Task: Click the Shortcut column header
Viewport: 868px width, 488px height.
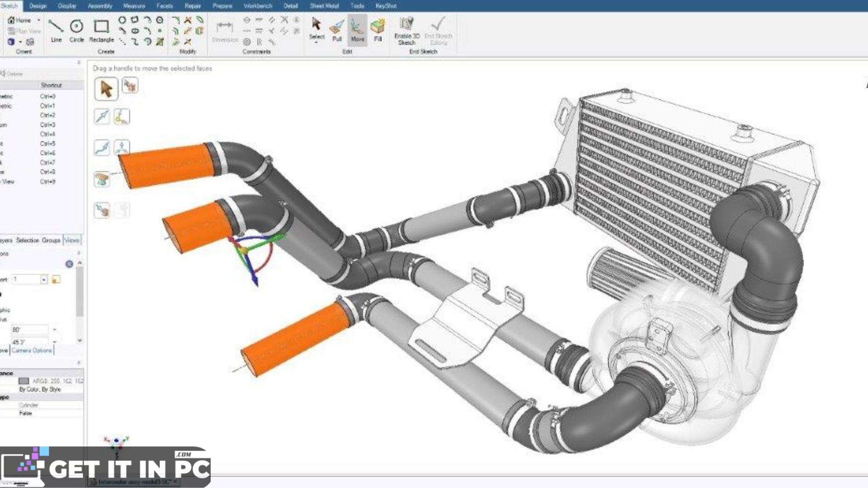Action: click(x=51, y=85)
